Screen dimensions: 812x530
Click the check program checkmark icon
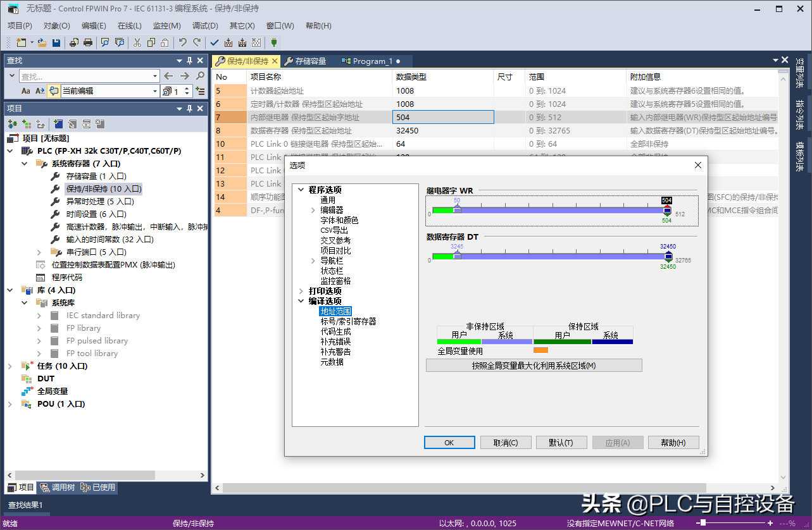pyautogui.click(x=214, y=42)
